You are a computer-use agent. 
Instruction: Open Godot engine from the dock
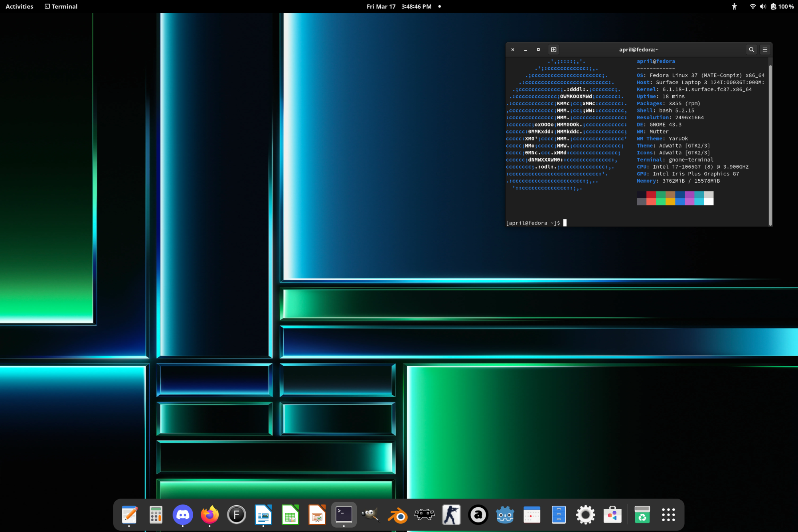point(505,515)
